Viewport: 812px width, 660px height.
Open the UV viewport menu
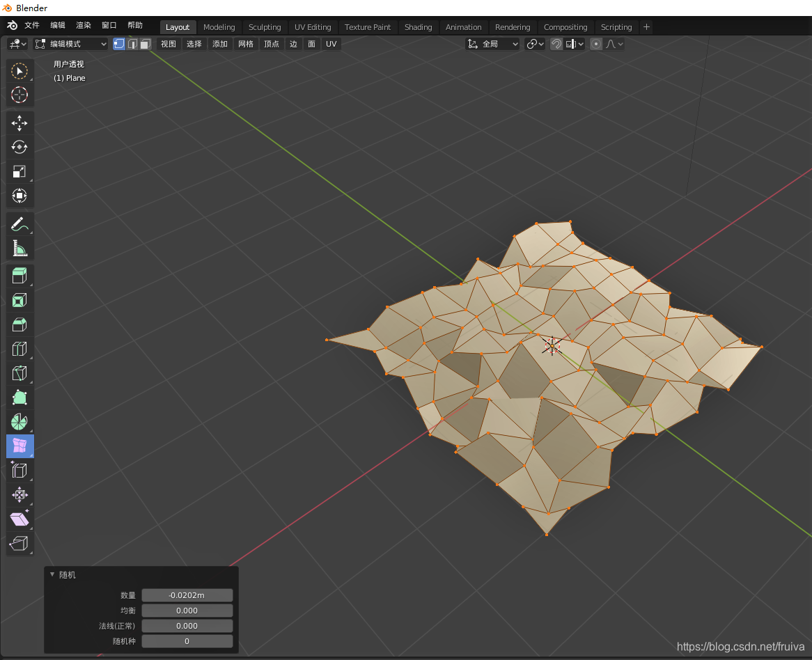(331, 44)
